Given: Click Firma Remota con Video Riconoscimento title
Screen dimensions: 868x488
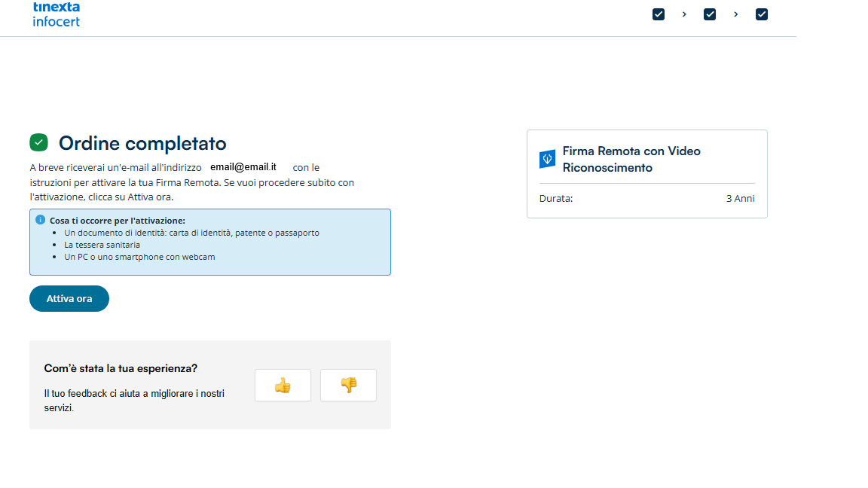Looking at the screenshot, I should pos(631,160).
